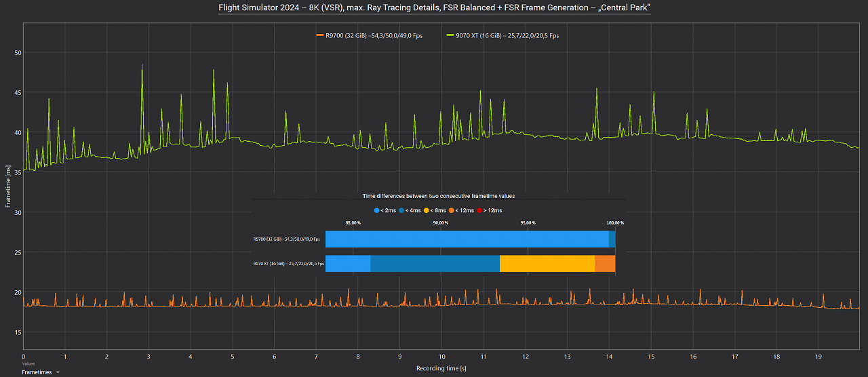Click the '50' tick on frametime axis
The height and width of the screenshot is (377, 868).
[18, 53]
